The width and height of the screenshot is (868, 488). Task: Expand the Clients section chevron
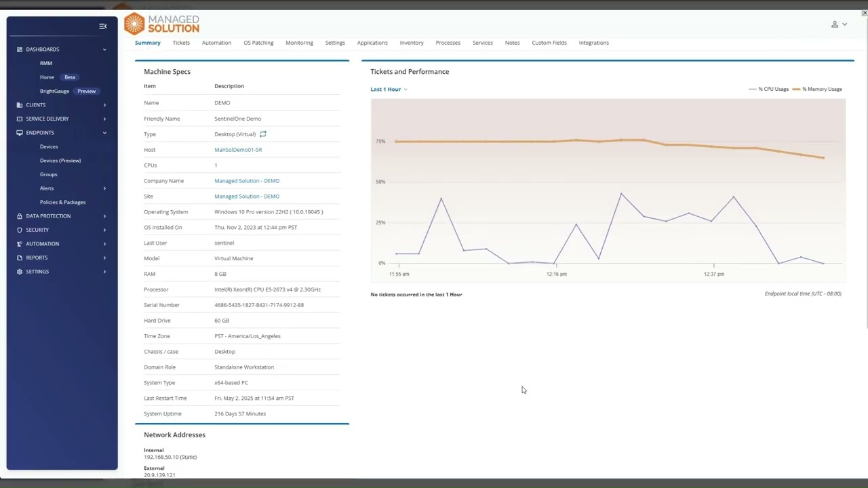pos(104,105)
